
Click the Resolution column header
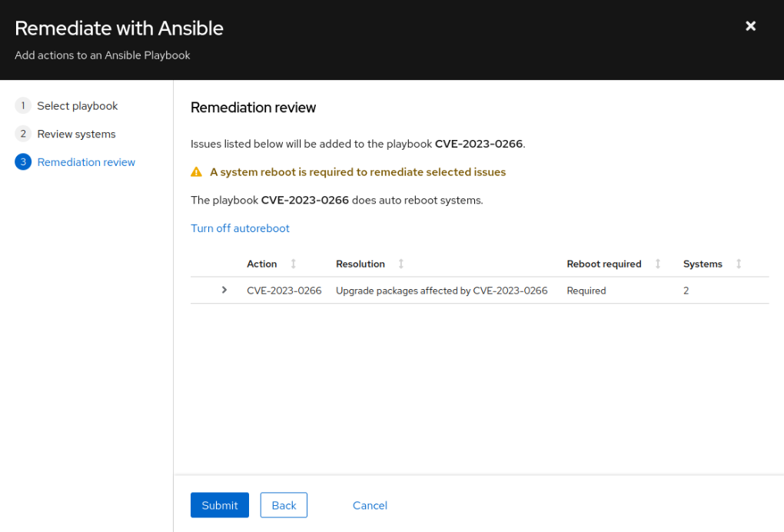click(x=360, y=264)
